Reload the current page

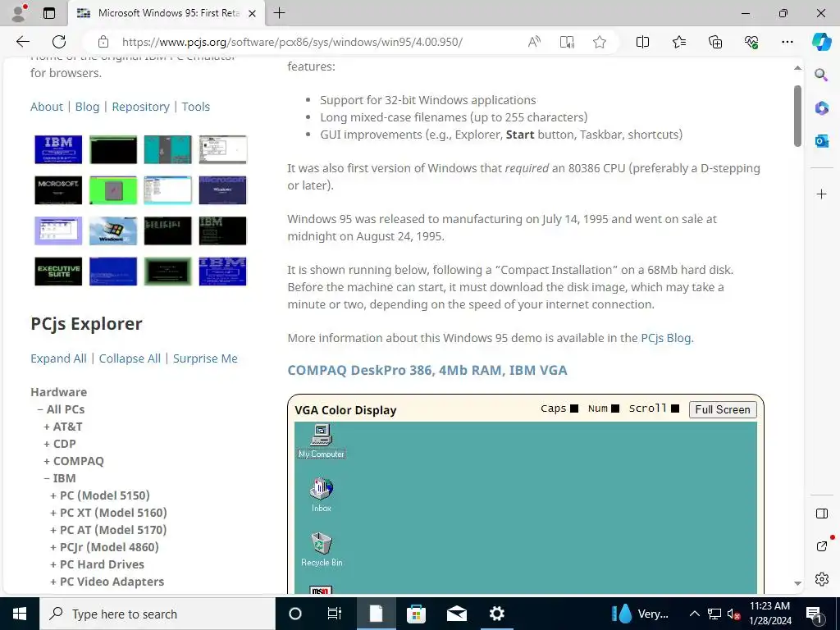(x=59, y=42)
